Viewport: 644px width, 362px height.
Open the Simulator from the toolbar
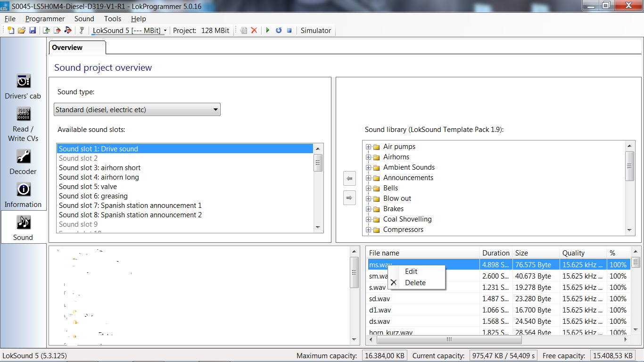click(316, 30)
